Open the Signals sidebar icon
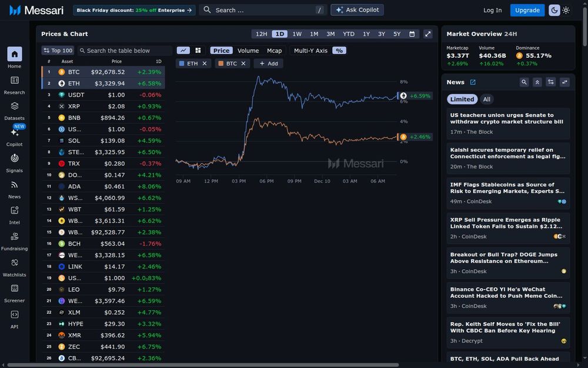This screenshot has height=368, width=588. [x=14, y=158]
